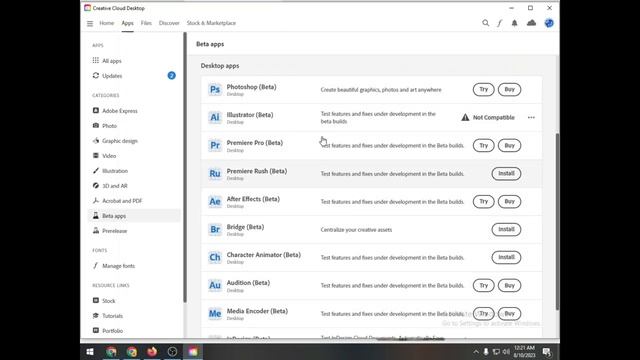Buy Audition (Beta)
Screen dimensions: 640x360
tap(509, 285)
